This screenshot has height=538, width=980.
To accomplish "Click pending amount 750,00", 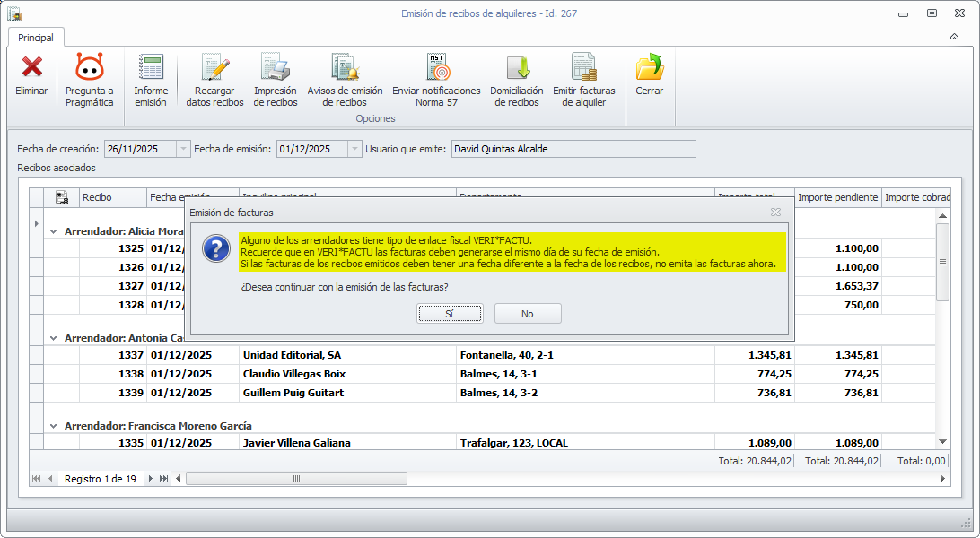I will coord(862,305).
